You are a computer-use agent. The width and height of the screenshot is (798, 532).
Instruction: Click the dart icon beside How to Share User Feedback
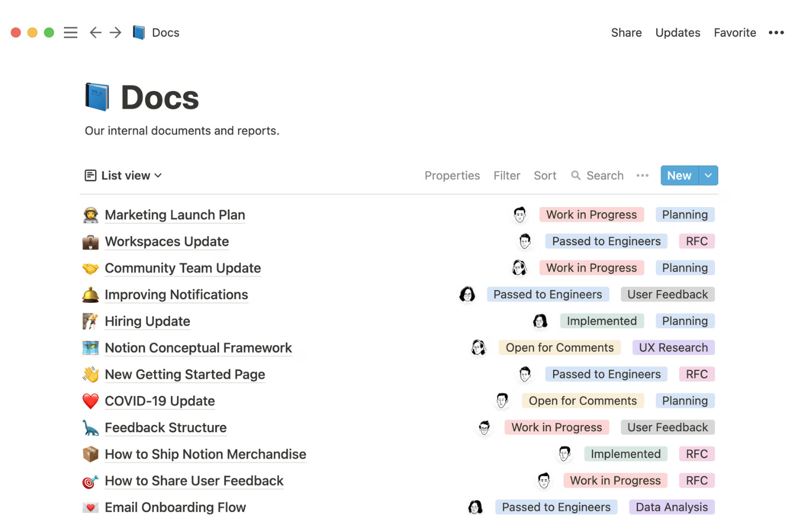click(91, 480)
